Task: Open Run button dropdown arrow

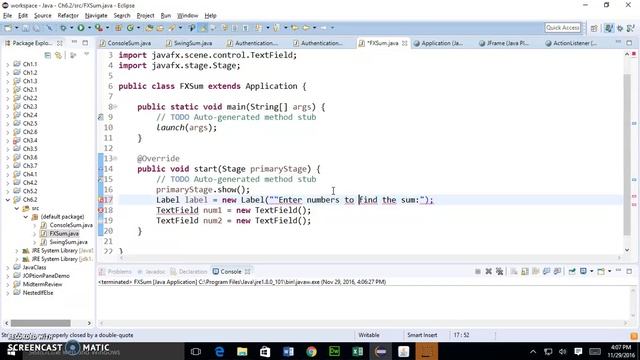Action: click(x=89, y=28)
